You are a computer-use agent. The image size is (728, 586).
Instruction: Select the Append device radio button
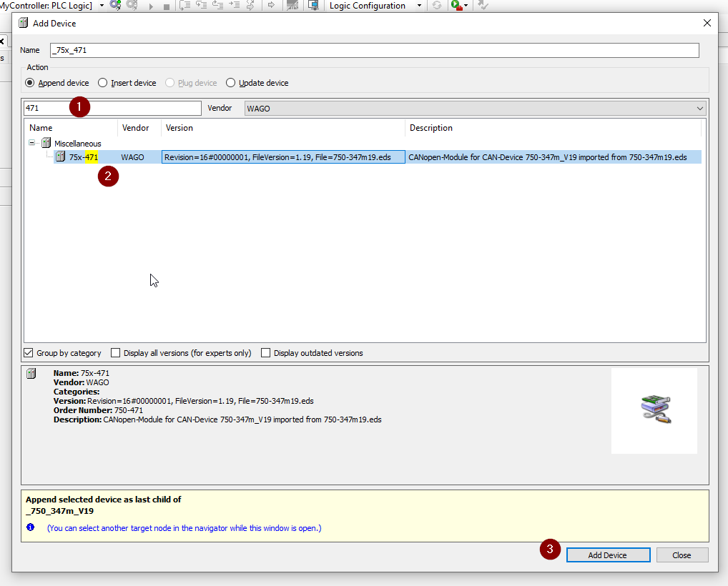tap(30, 83)
